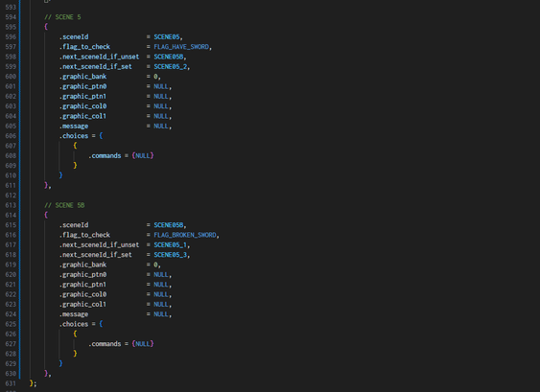This screenshot has height=392, width=540.
Task: Click NULL inside braces on line 608
Action: (x=143, y=156)
